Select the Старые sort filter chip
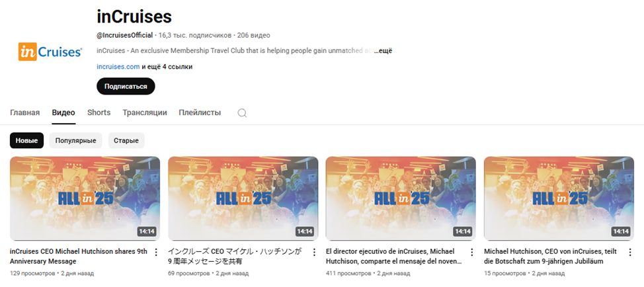This screenshot has width=644, height=287. [x=126, y=140]
